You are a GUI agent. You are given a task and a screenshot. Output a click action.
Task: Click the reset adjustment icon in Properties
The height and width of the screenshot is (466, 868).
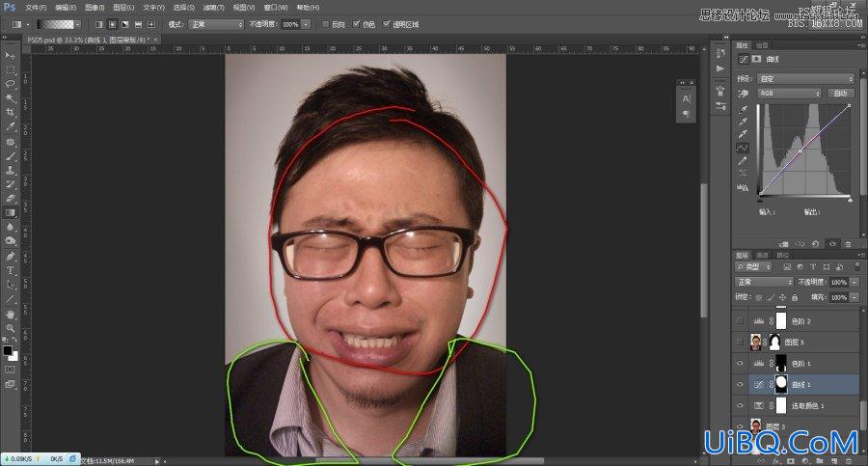click(815, 243)
